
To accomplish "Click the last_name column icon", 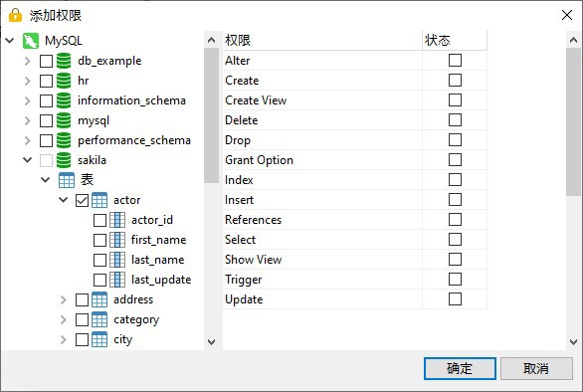I will click(117, 260).
